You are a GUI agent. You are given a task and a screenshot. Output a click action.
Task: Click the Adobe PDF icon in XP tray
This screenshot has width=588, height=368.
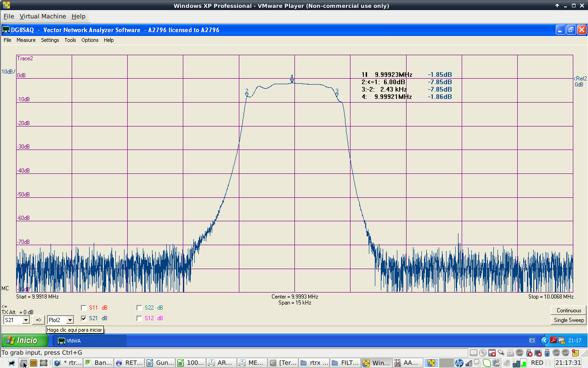pyautogui.click(x=554, y=340)
